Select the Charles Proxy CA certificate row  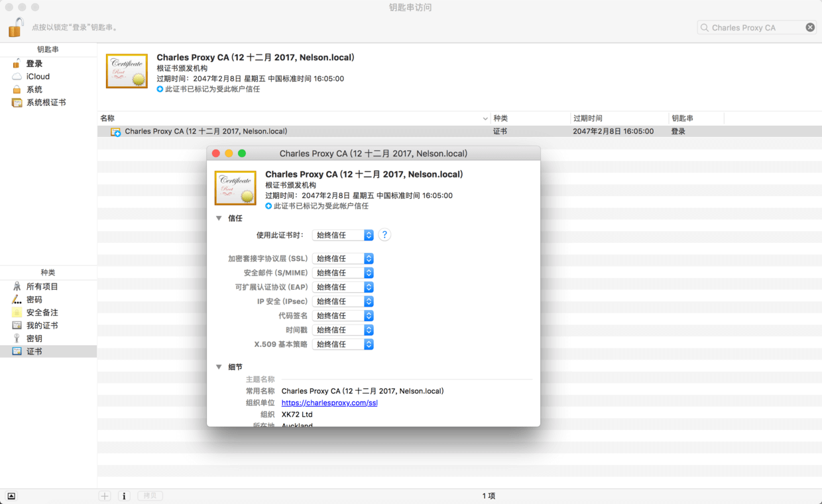coord(206,131)
